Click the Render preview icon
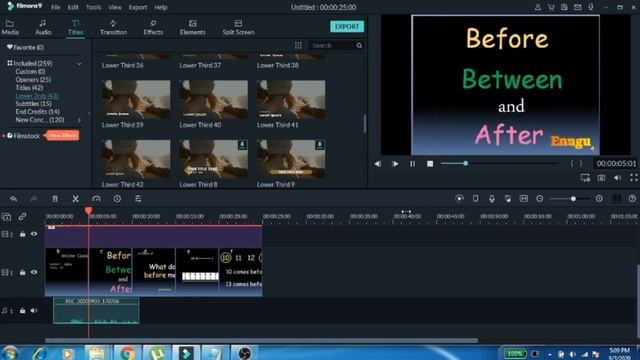Screen dimensions: 640x360 point(459,199)
